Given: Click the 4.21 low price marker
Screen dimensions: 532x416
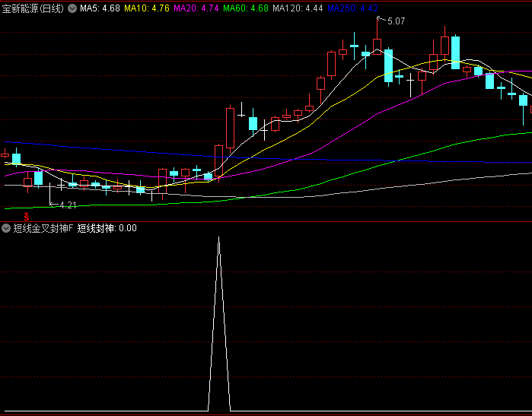Looking at the screenshot, I should click(68, 205).
